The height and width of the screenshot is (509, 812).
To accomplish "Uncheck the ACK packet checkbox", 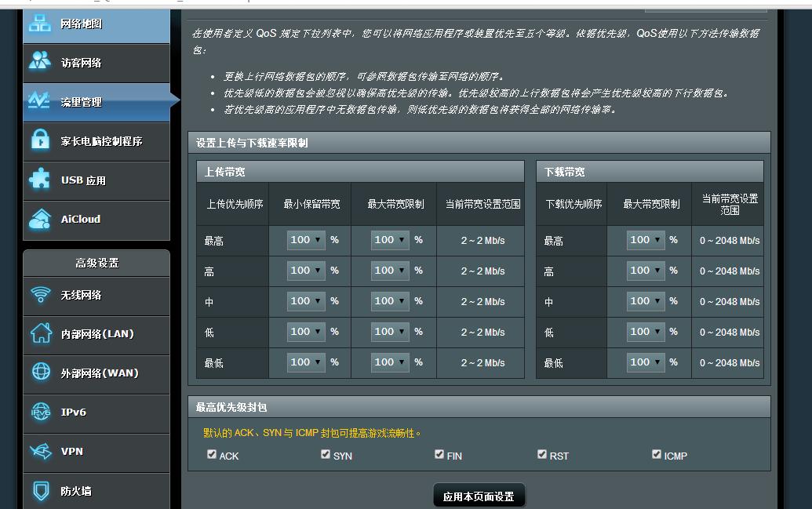I will pyautogui.click(x=212, y=454).
